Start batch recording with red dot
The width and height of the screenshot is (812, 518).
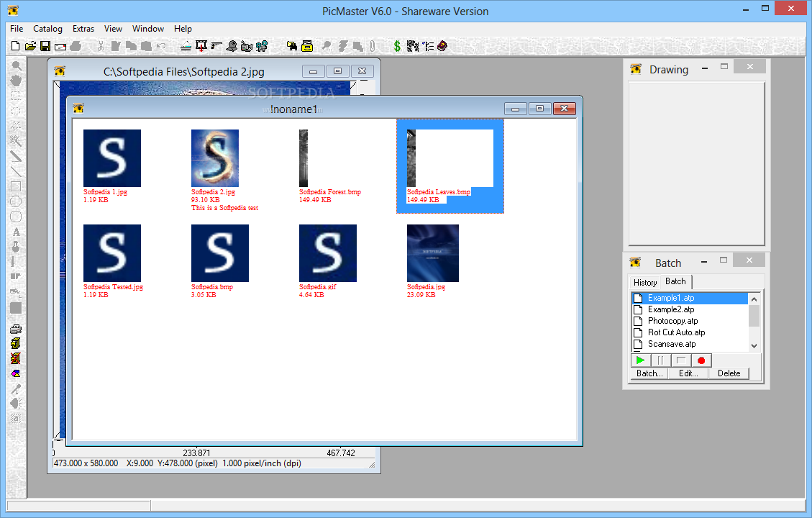pyautogui.click(x=701, y=360)
